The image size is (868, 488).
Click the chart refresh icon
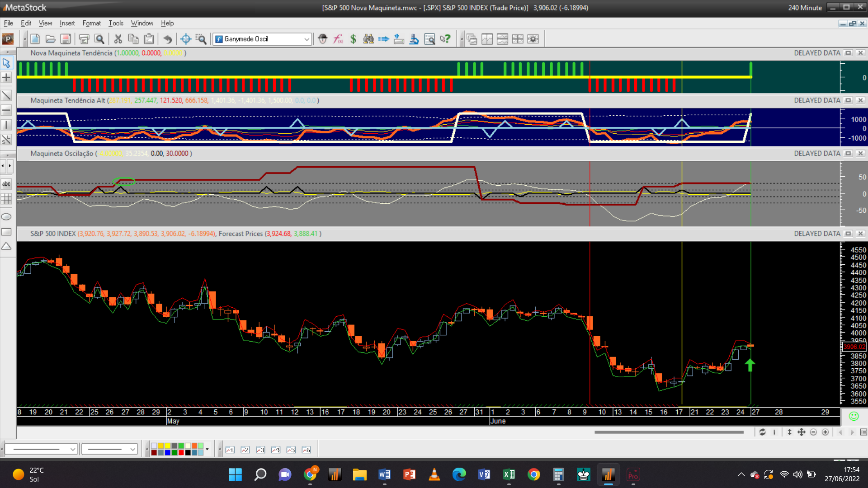coord(762,432)
